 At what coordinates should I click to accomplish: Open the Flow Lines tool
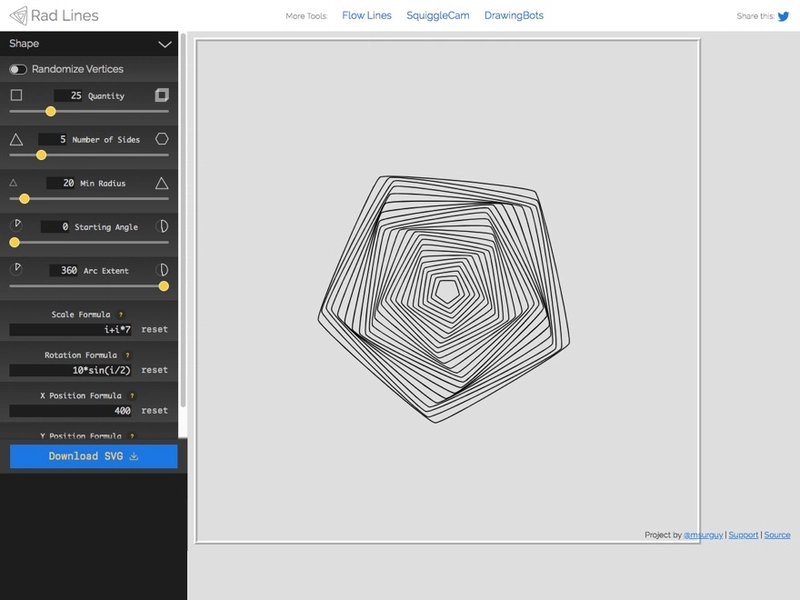coord(367,16)
